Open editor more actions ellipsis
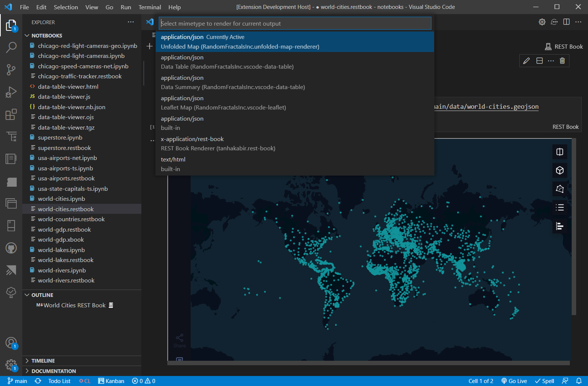The height and width of the screenshot is (386, 588). pos(578,22)
